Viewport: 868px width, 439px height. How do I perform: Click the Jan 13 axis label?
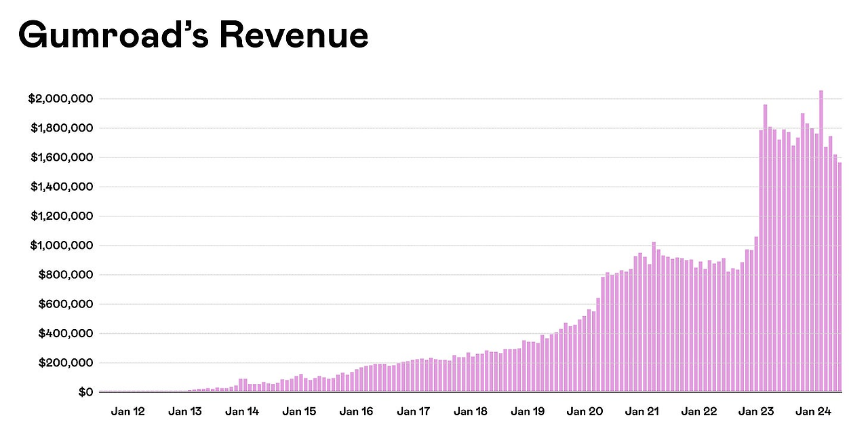click(x=184, y=411)
